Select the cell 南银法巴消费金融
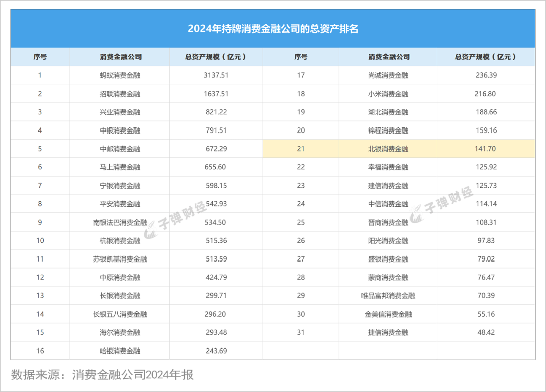 coord(120,223)
